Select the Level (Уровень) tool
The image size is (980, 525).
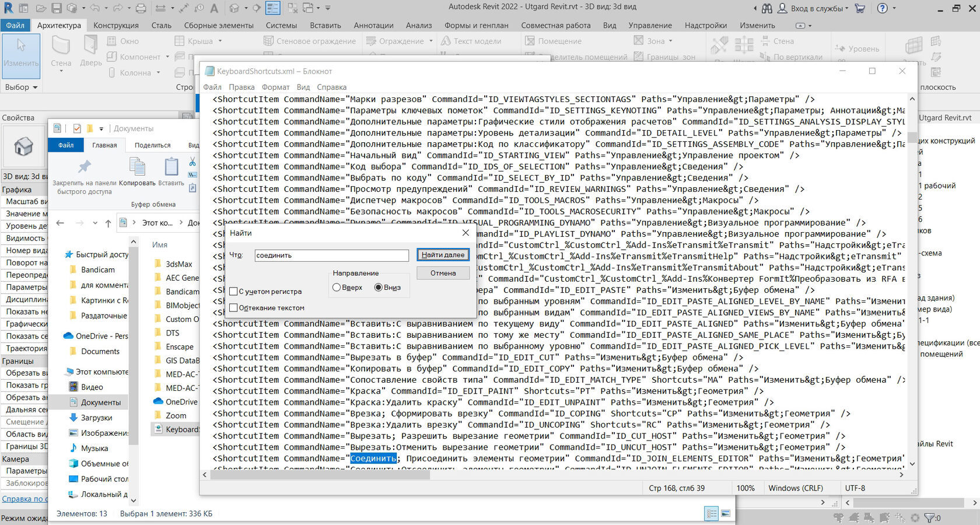(x=856, y=48)
